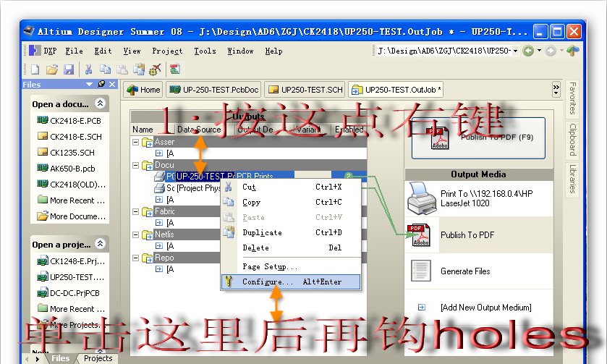Open the View menu
607x364 pixels.
point(132,51)
